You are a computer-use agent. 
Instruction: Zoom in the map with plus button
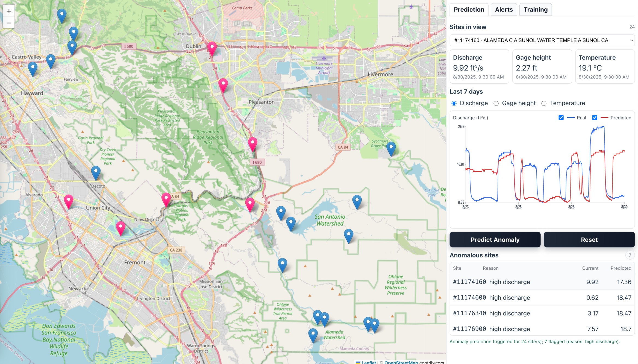(9, 11)
